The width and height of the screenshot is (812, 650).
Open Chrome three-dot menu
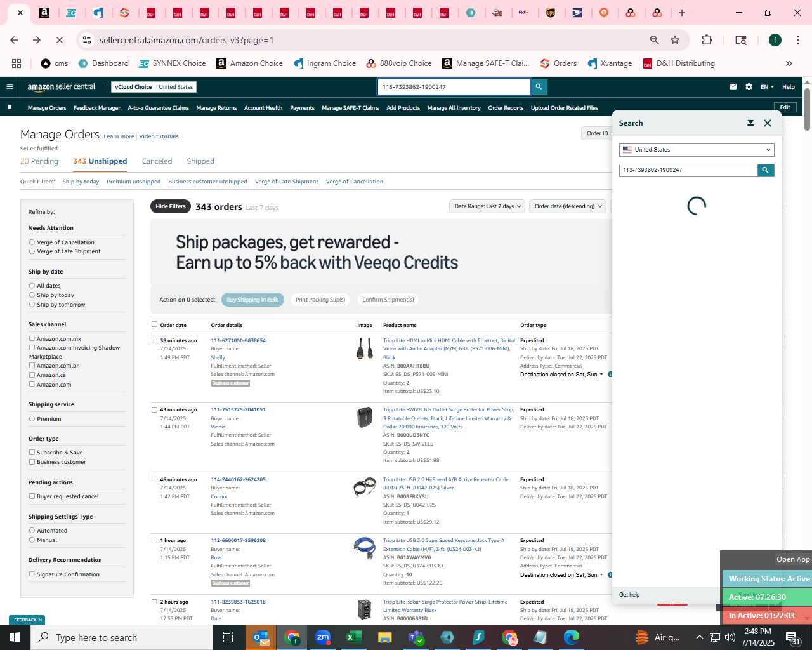pyautogui.click(x=797, y=40)
